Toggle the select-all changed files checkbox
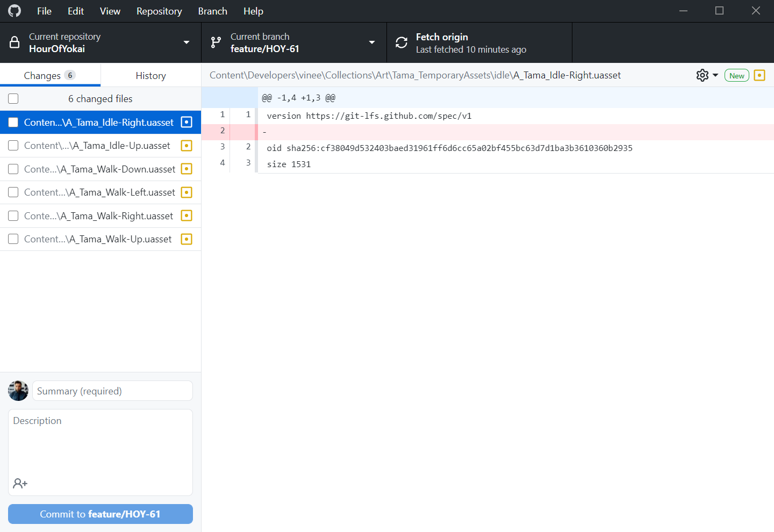This screenshot has width=774, height=532. click(13, 99)
